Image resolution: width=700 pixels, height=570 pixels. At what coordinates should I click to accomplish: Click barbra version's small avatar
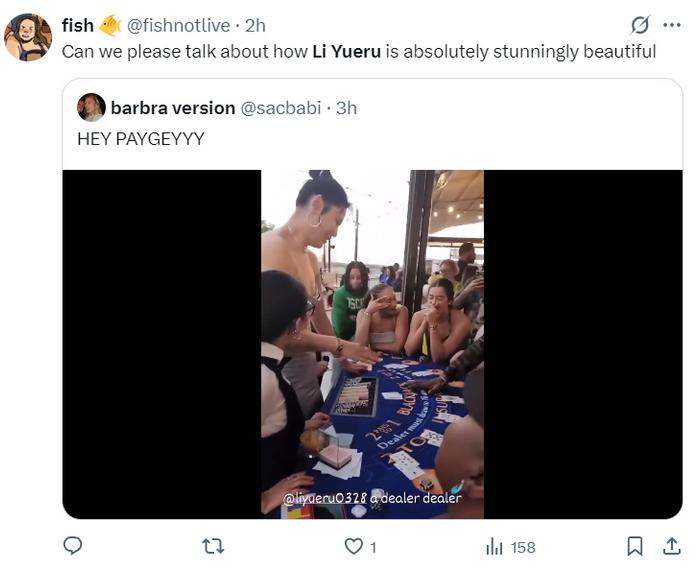(x=91, y=107)
